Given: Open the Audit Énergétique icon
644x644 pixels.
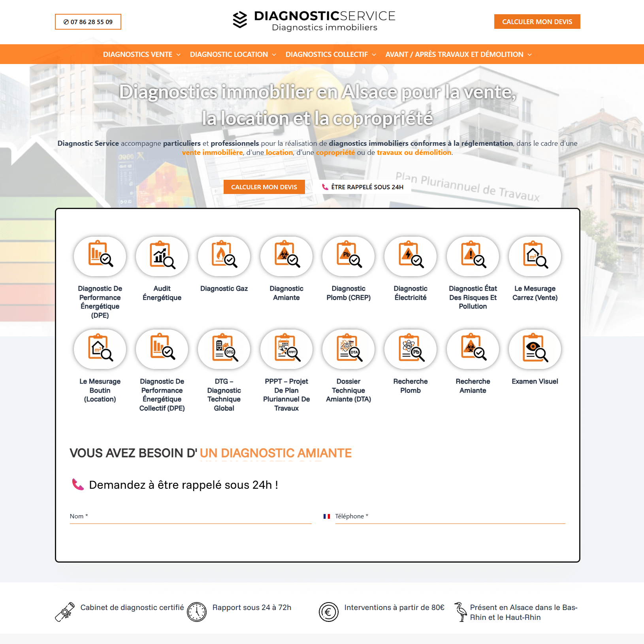Looking at the screenshot, I should pos(162,256).
